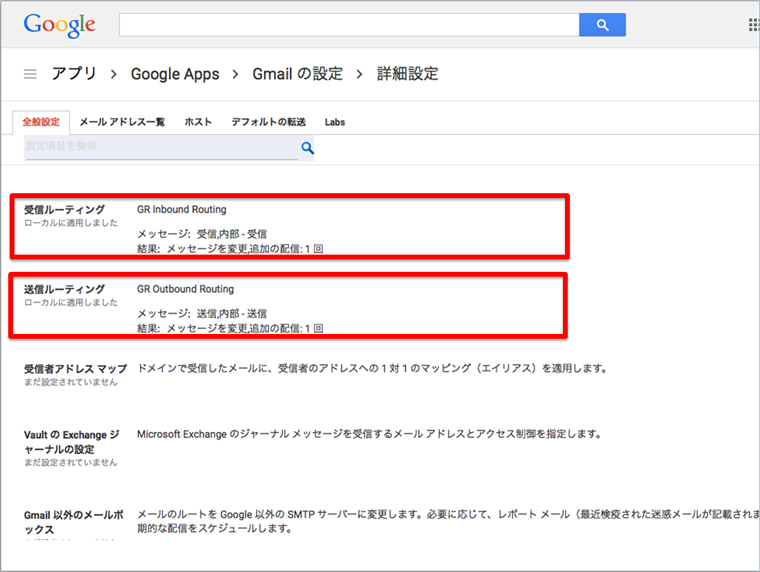The width and height of the screenshot is (760, 572).
Task: Click the 受信者アドレス マップ setting
Action: (x=76, y=369)
